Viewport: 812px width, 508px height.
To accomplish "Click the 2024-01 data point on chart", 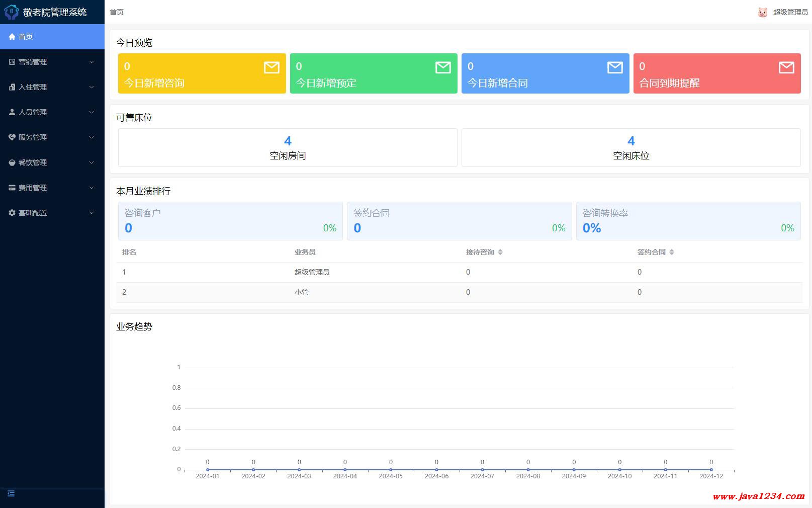I will tap(208, 470).
